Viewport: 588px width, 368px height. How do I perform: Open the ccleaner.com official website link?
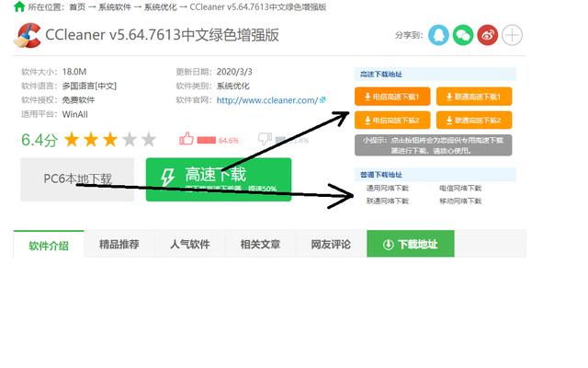(267, 100)
